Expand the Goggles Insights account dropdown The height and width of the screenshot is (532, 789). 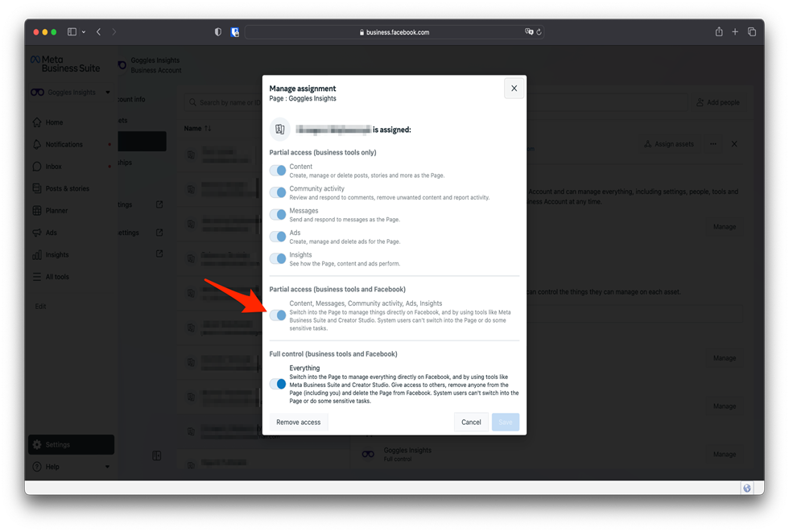coord(108,93)
